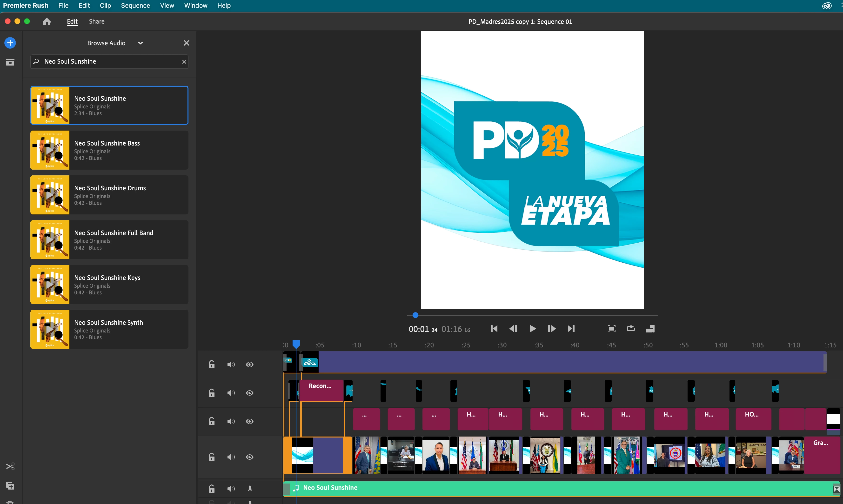Click the Home icon
843x504 pixels.
click(x=47, y=21)
